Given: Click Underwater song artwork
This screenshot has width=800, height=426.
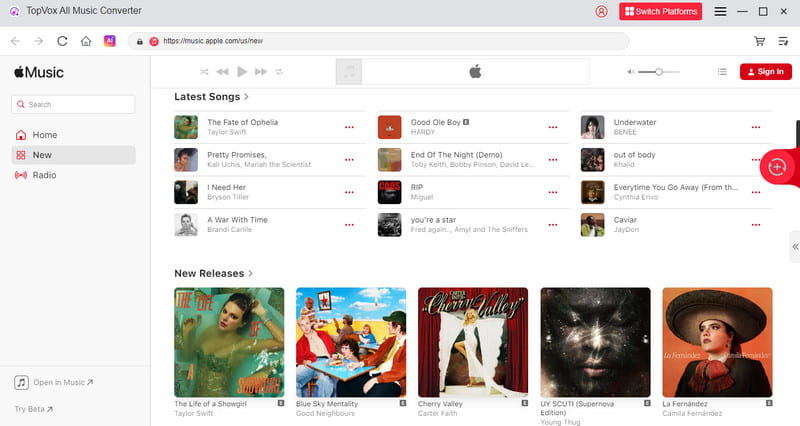Looking at the screenshot, I should [x=592, y=127].
